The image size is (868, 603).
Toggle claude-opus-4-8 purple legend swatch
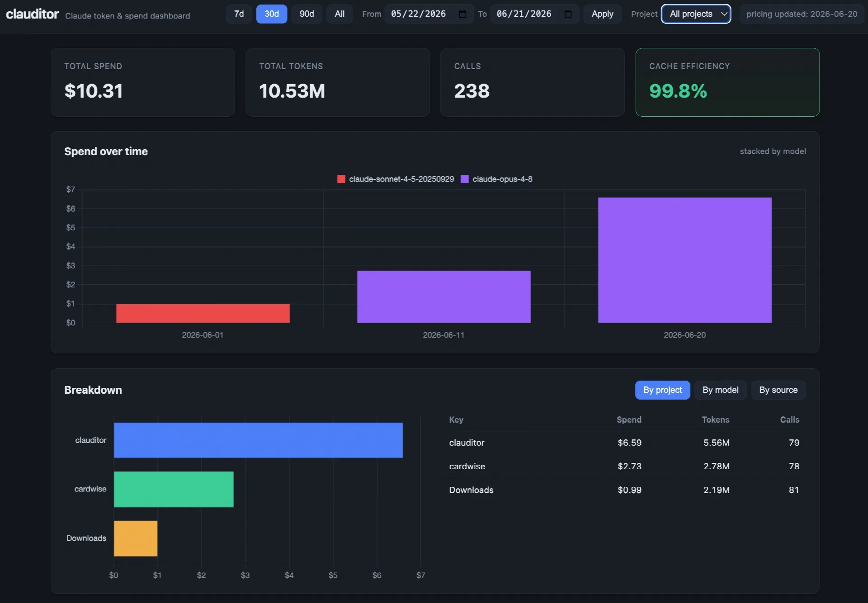464,179
